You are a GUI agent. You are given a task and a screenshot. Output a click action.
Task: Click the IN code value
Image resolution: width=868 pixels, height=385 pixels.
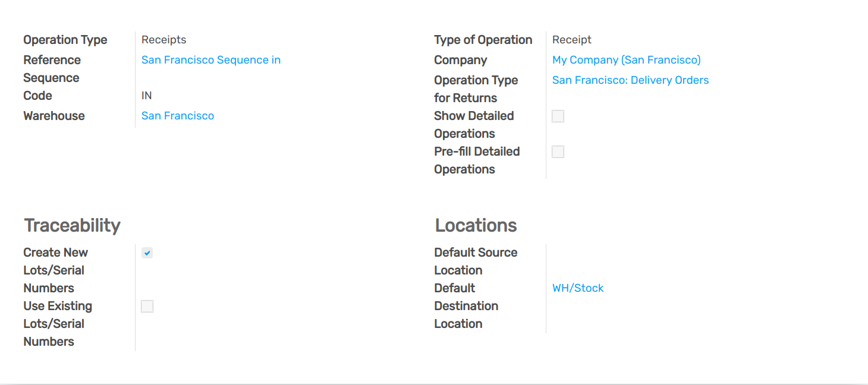coord(146,96)
